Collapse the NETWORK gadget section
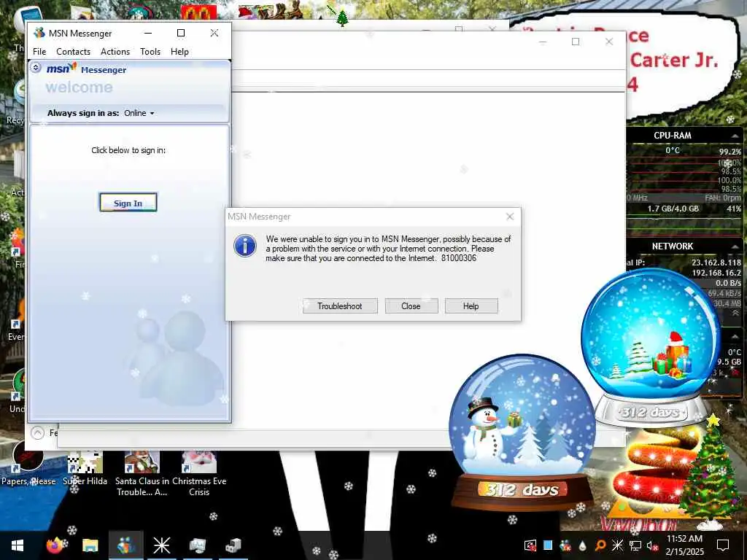The image size is (747, 560). point(734,246)
